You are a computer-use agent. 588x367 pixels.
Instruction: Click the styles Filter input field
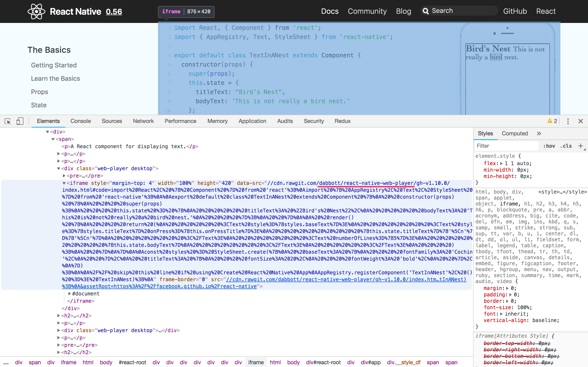[506, 146]
